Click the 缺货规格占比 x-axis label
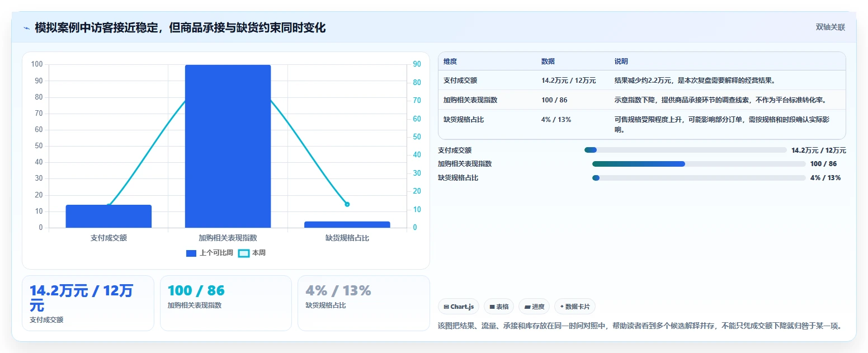The height and width of the screenshot is (353, 868). [x=347, y=238]
